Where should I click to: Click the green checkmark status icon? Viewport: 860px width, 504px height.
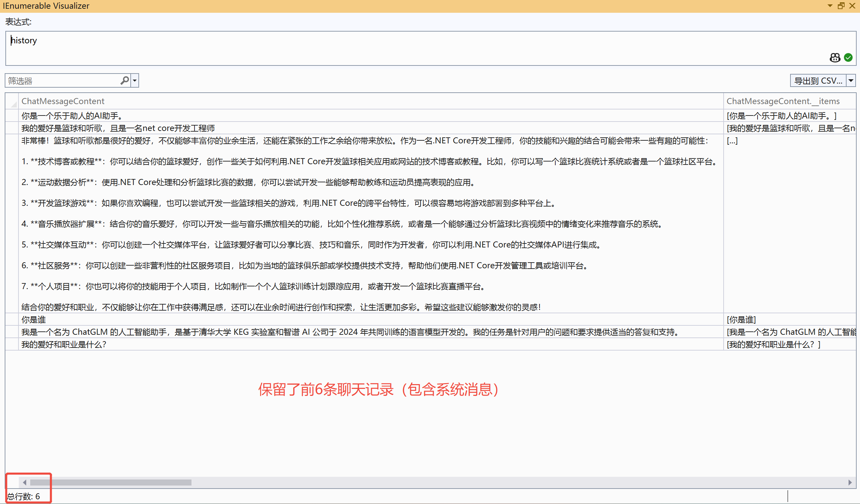point(848,58)
